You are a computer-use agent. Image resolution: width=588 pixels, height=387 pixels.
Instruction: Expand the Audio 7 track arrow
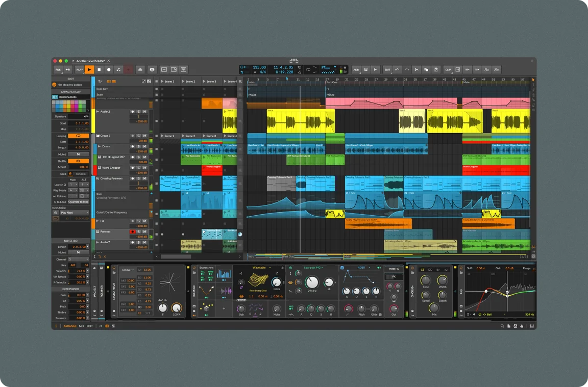(97, 242)
